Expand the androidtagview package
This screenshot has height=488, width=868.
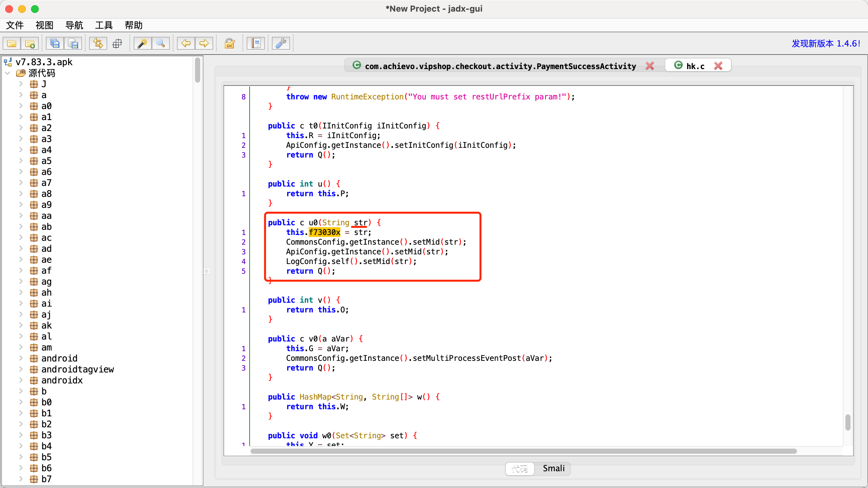21,370
